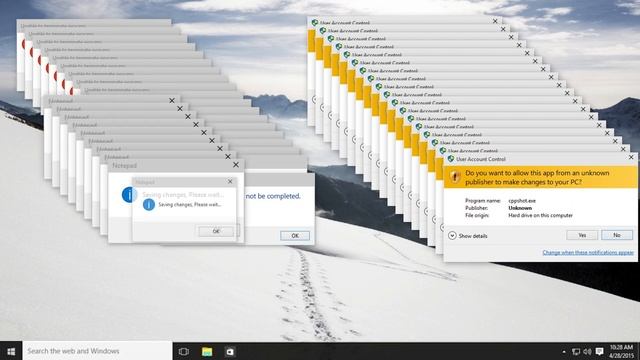Launch File Explorer from the taskbar
Viewport: 640px width, 360px height.
(x=207, y=351)
